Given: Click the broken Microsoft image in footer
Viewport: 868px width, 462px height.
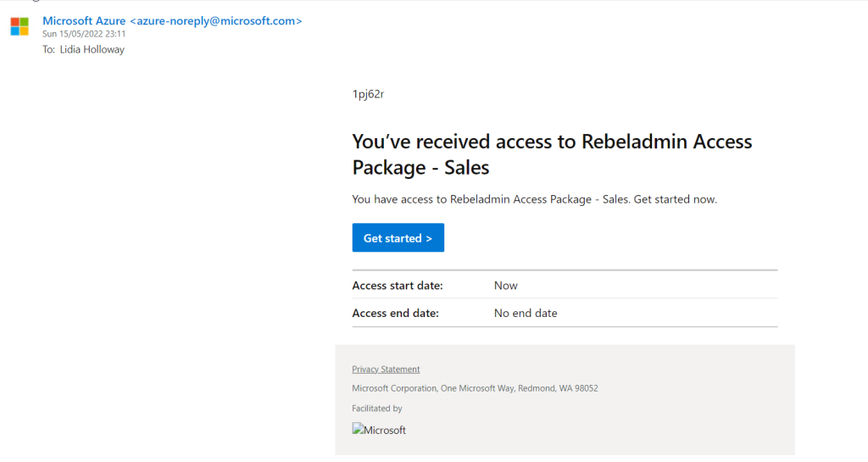Looking at the screenshot, I should pos(379,430).
